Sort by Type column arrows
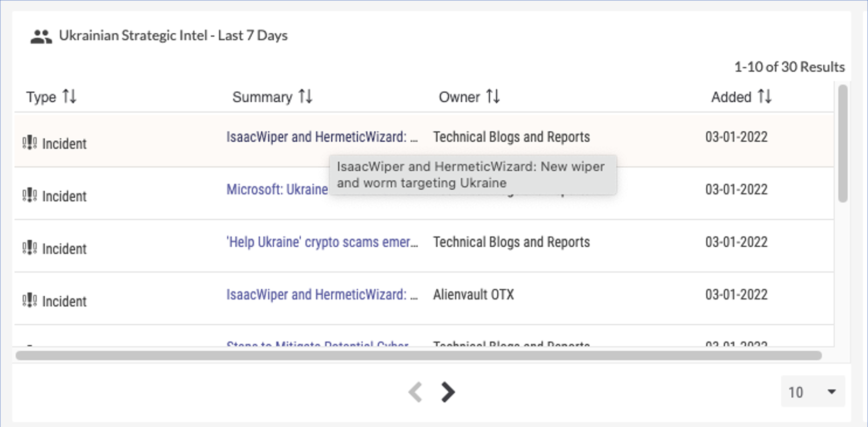Viewport: 868px width, 427px height. point(69,97)
